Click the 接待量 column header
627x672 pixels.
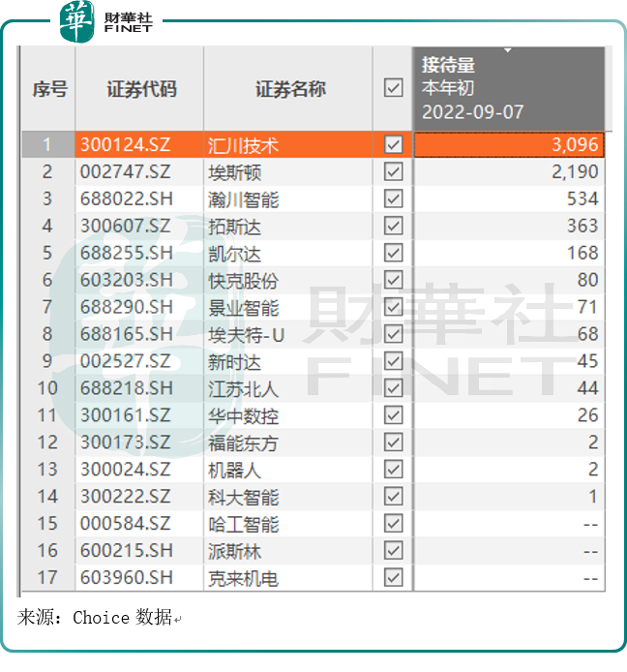[x=509, y=89]
